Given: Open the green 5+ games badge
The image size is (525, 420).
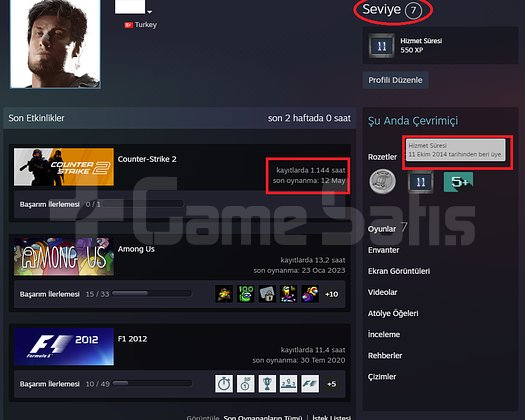Looking at the screenshot, I should click(458, 182).
